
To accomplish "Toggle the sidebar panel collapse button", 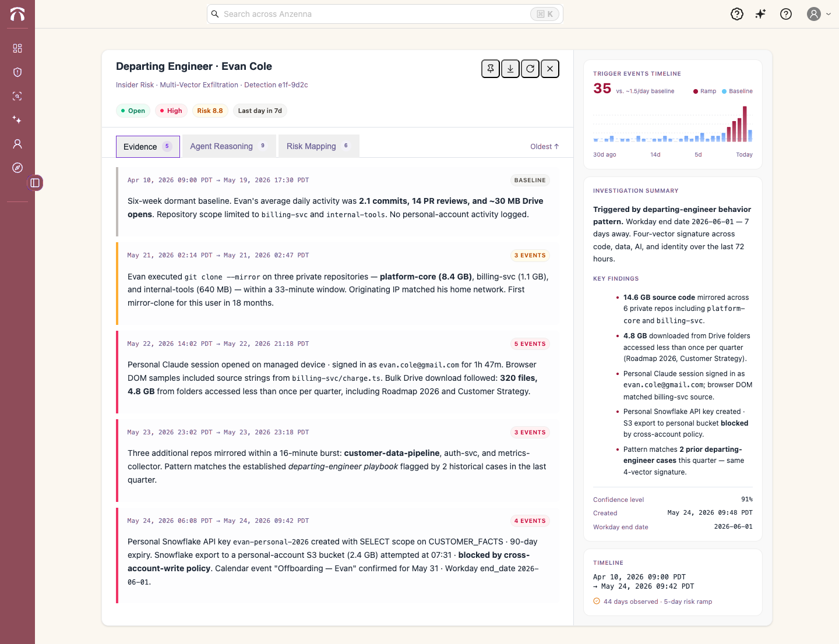I will 35,183.
